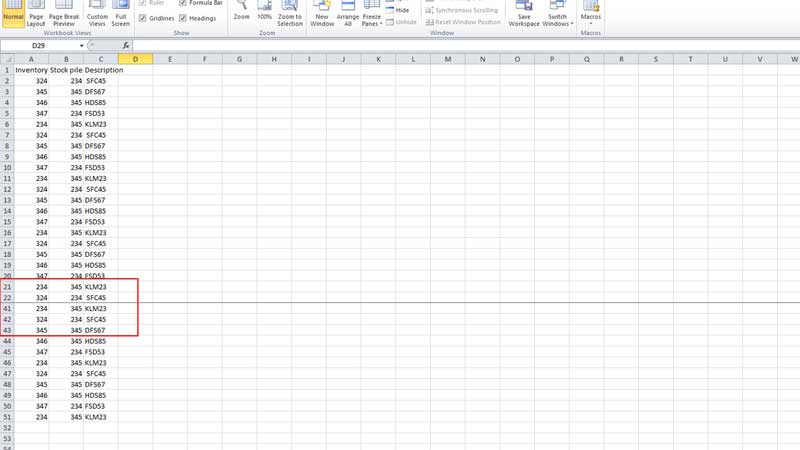The width and height of the screenshot is (800, 450).
Task: Select column M header
Action: tap(447, 59)
